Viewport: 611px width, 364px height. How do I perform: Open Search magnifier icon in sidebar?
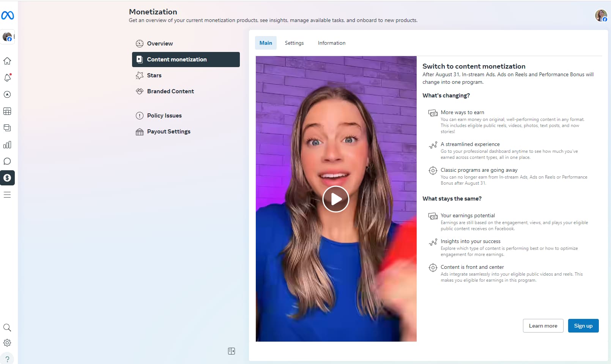7,328
